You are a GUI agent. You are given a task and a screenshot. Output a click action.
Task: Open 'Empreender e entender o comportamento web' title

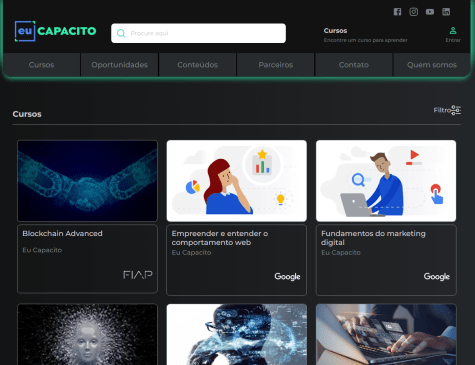point(220,238)
